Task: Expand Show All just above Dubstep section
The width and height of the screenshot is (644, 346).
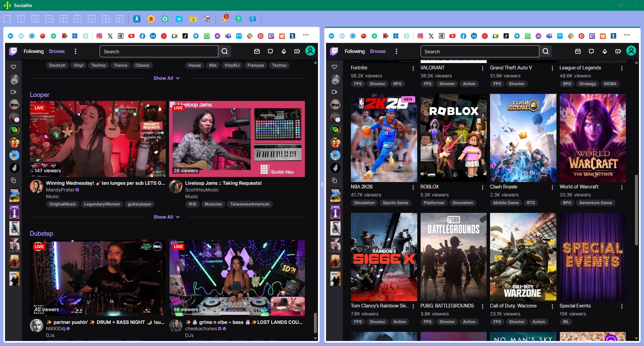Action: click(x=166, y=217)
